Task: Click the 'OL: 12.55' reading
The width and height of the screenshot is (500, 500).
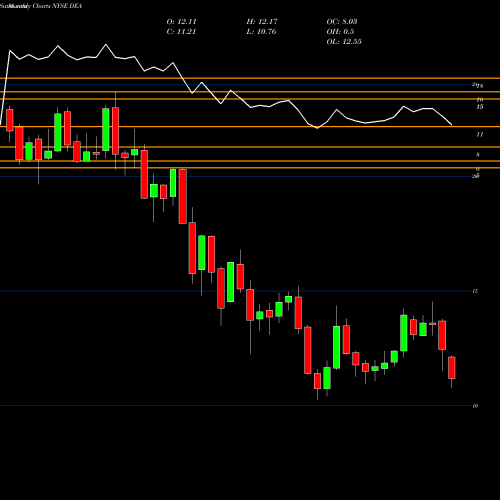Action: click(344, 42)
